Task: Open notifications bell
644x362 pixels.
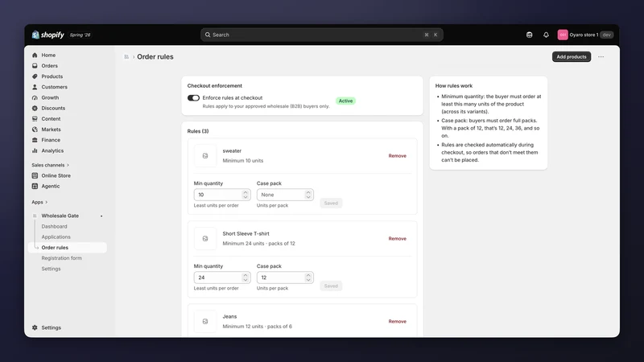Action: [546, 35]
